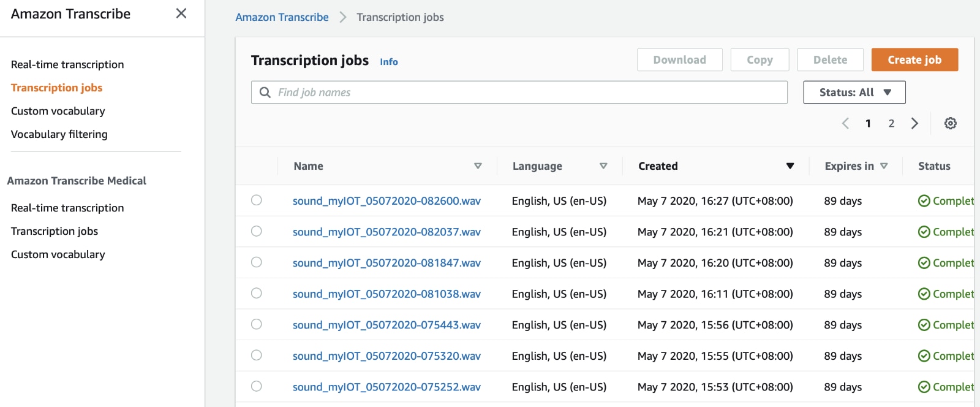980x407 pixels.
Task: Open Real-time transcription under Amazon Transcribe
Action: pos(67,64)
